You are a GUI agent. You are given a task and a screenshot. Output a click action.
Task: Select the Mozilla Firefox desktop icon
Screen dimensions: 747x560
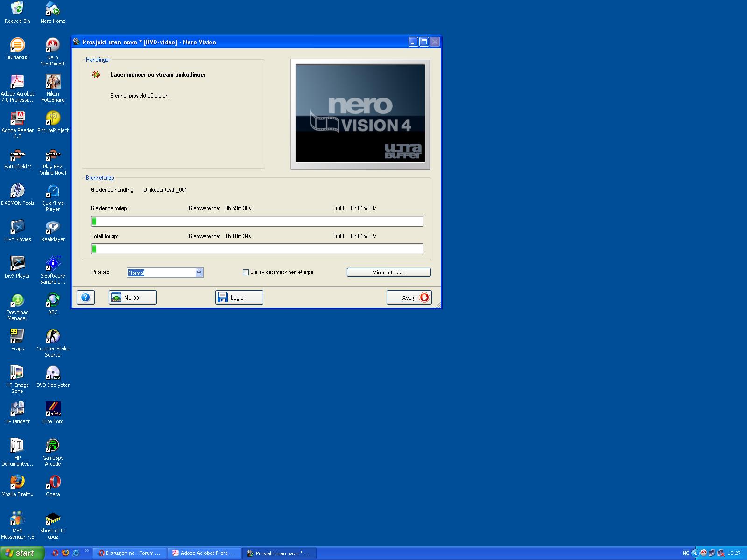tap(17, 486)
